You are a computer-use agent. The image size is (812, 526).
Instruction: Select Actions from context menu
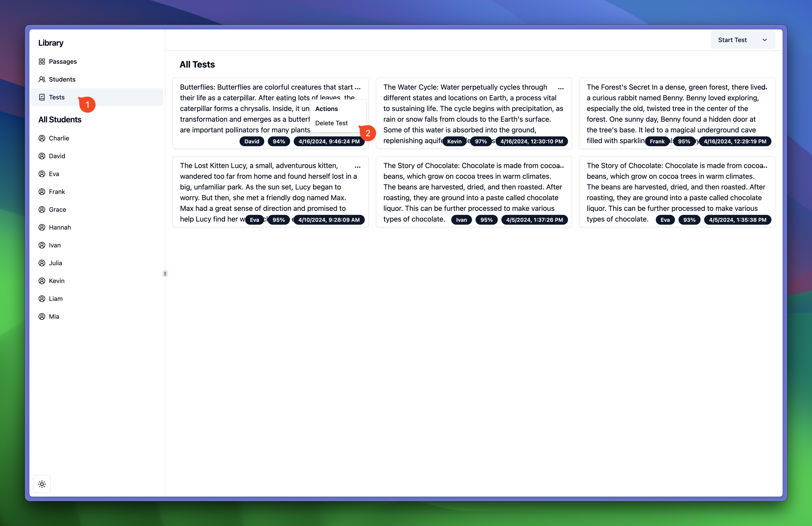coord(326,108)
